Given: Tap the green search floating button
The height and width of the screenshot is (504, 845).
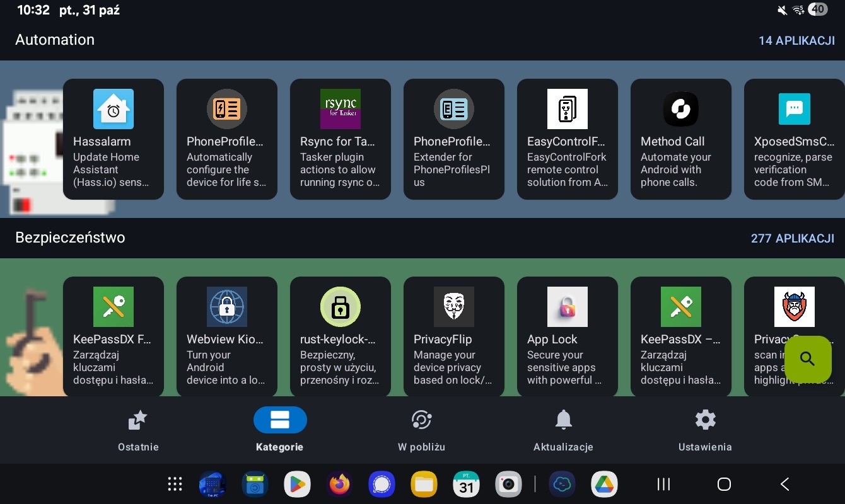Looking at the screenshot, I should click(x=808, y=359).
